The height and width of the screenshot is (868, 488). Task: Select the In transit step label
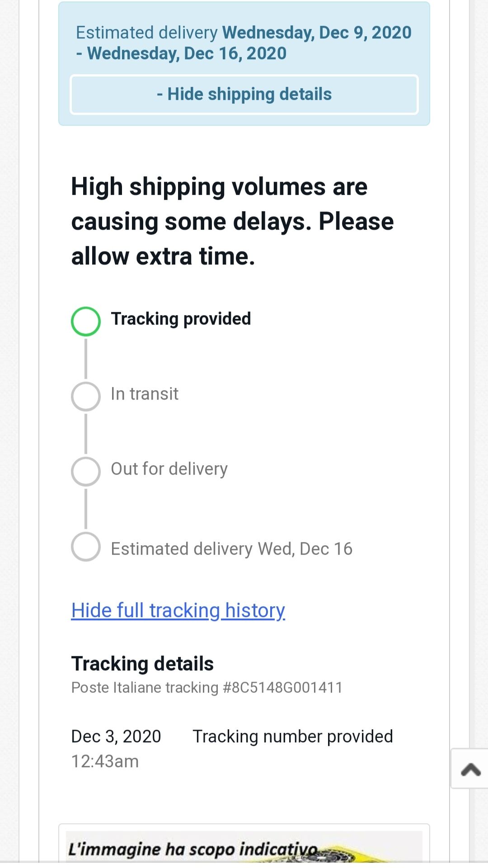(x=145, y=394)
